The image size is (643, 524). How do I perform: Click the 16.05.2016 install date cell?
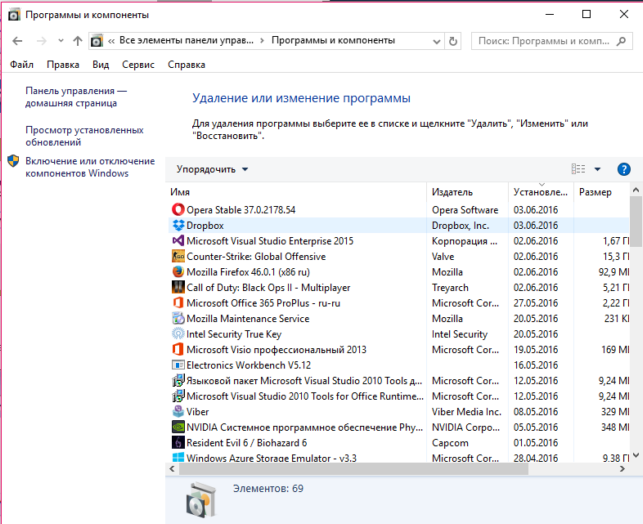tap(536, 365)
